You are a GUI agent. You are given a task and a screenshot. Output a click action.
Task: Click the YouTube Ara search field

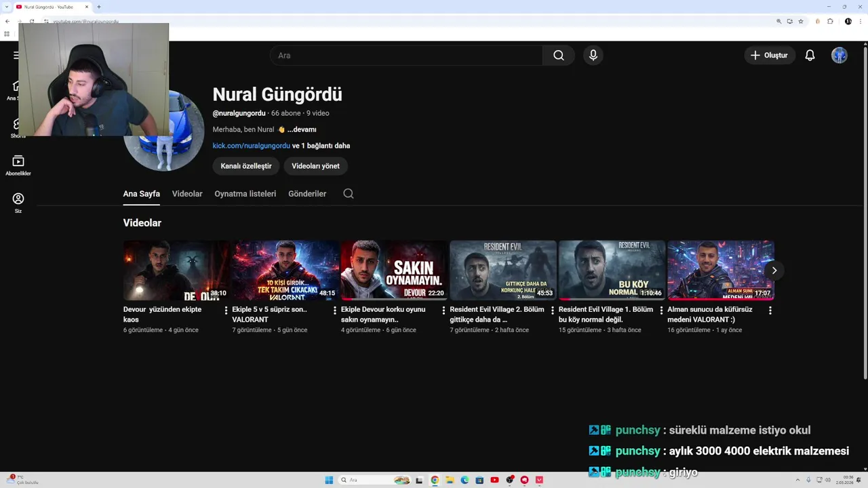click(x=406, y=56)
